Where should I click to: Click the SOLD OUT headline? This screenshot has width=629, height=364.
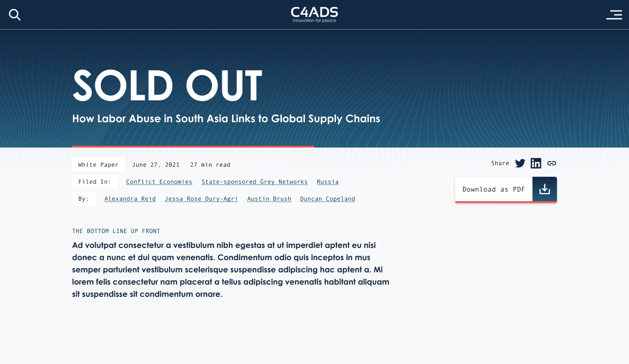[x=167, y=85]
